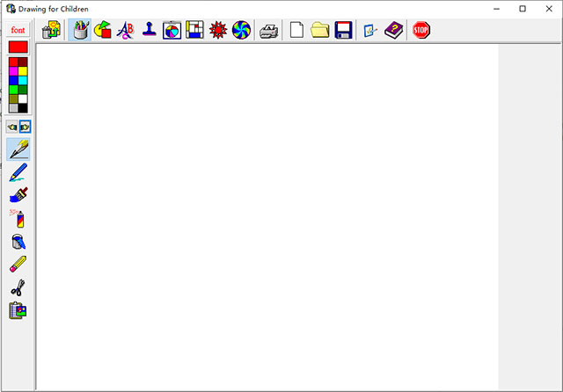
Task: Click the right-pointing hand palette arrow
Action: click(x=25, y=127)
